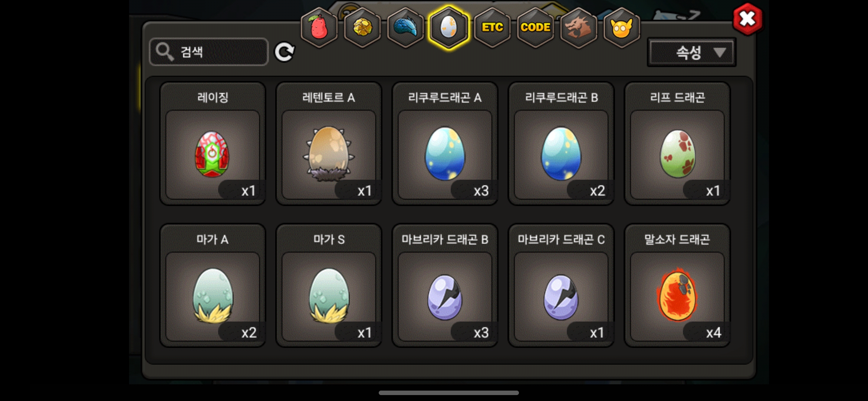Switch to the CODE tab
The width and height of the screenshot is (868, 401).
click(535, 27)
